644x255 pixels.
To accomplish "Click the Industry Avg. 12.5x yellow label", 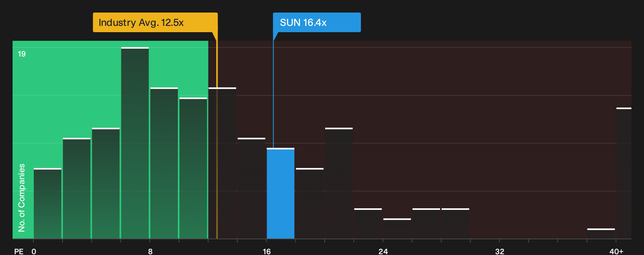I will [155, 22].
